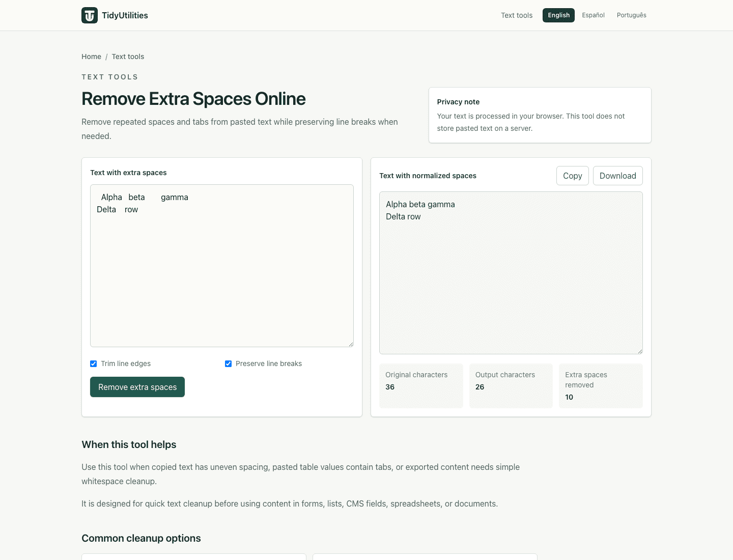Copy the normalized text output

[x=573, y=176]
